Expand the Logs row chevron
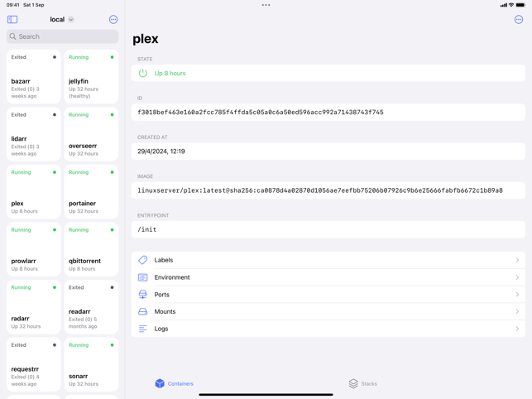532x399 pixels. click(x=517, y=329)
